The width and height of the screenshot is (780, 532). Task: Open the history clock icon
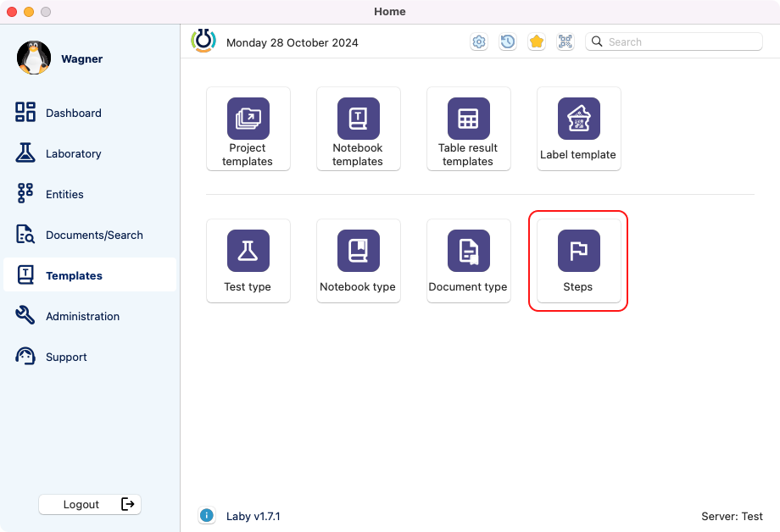[507, 42]
